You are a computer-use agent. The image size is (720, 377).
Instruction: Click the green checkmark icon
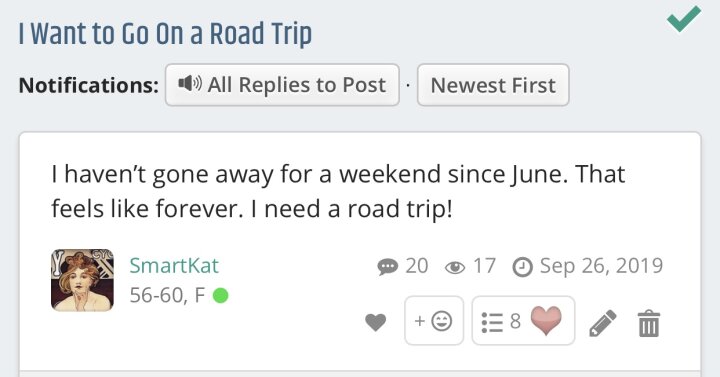coord(684,19)
